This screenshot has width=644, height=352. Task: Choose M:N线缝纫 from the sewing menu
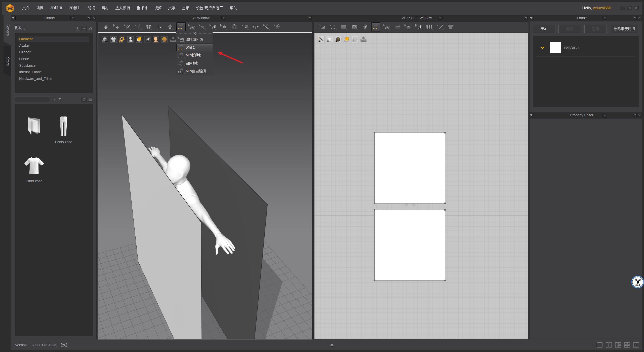(194, 55)
